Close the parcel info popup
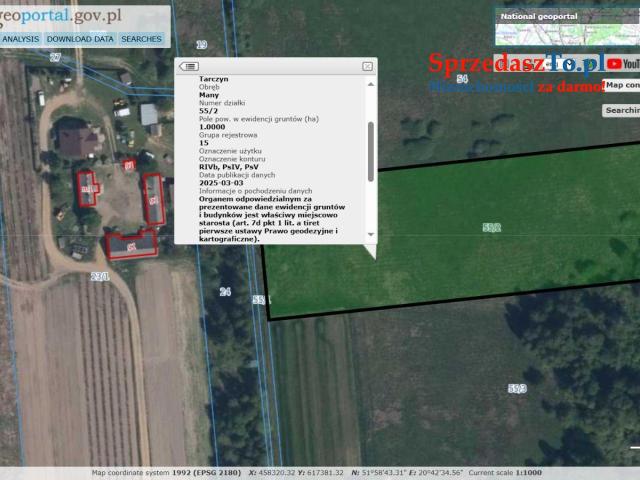The image size is (640, 480). 367,66
